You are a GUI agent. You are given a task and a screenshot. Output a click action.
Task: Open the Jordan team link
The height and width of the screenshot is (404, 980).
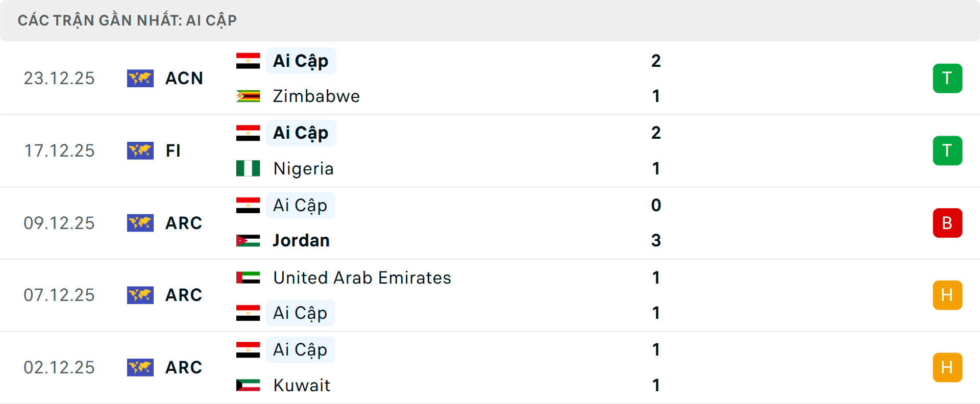point(301,240)
